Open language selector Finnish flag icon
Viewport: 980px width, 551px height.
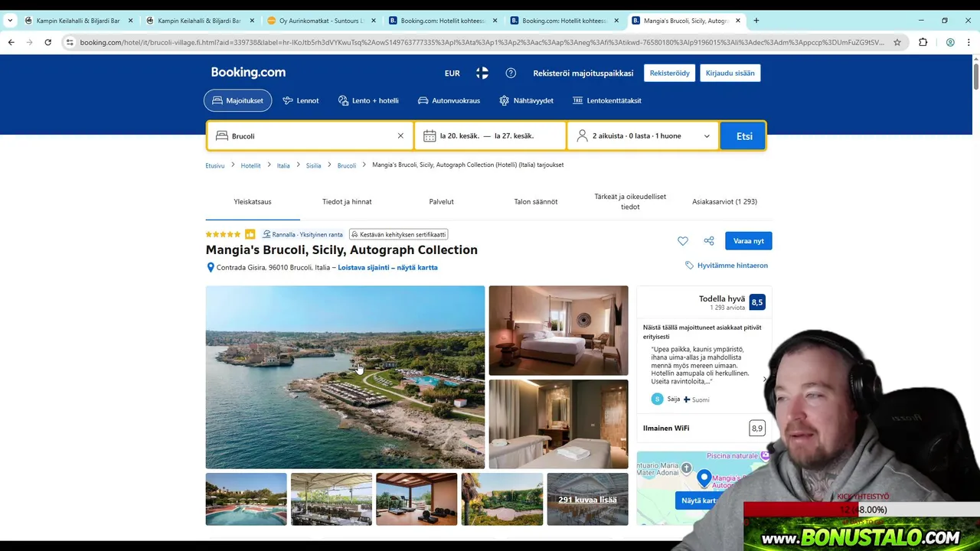482,73
